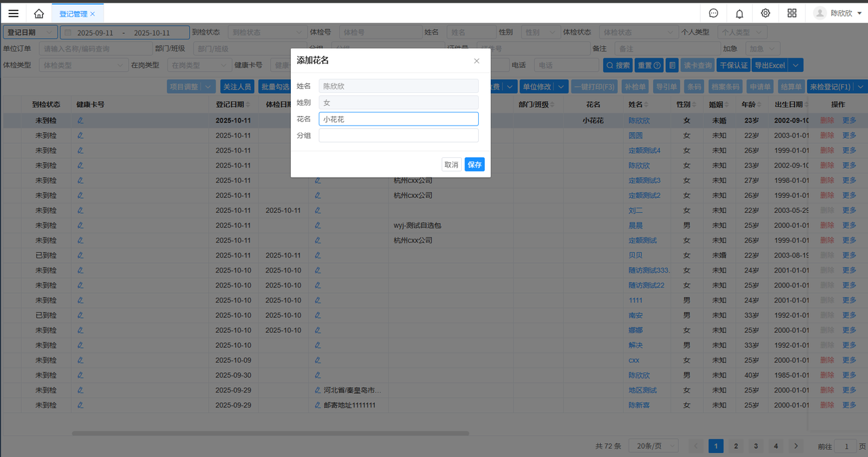Image resolution: width=868 pixels, height=457 pixels.
Task: Open the 陈欣欣 user account menu
Action: pos(841,14)
